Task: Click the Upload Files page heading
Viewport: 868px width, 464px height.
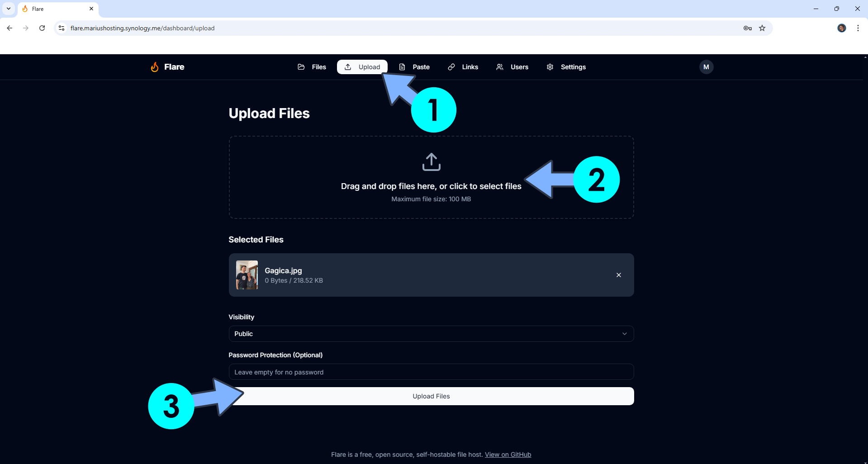Action: (269, 113)
